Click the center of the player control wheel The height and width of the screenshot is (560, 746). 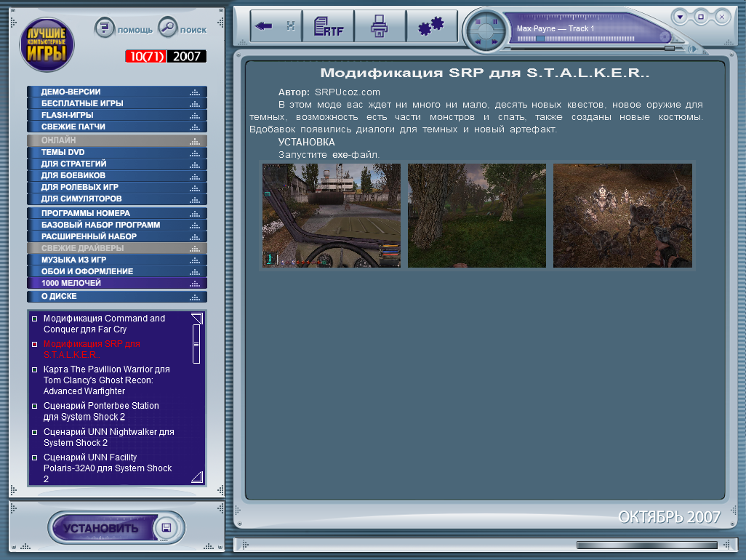coord(486,31)
